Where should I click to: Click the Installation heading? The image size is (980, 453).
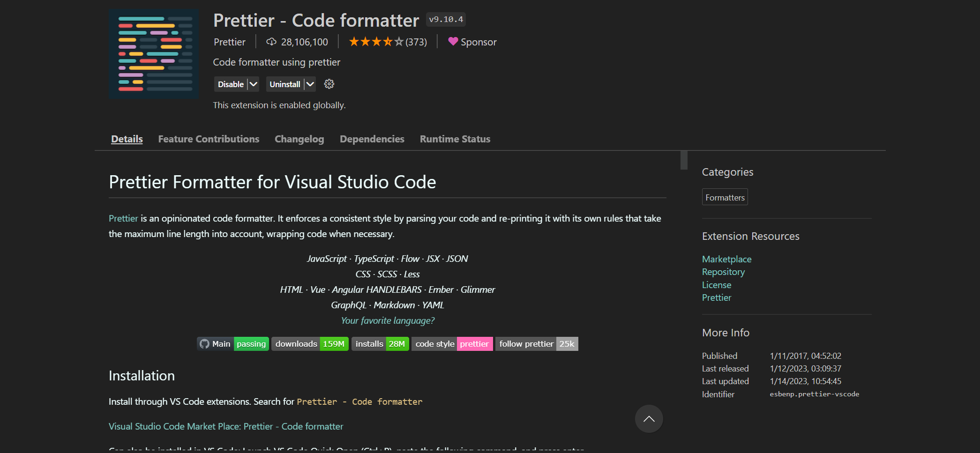point(142,376)
